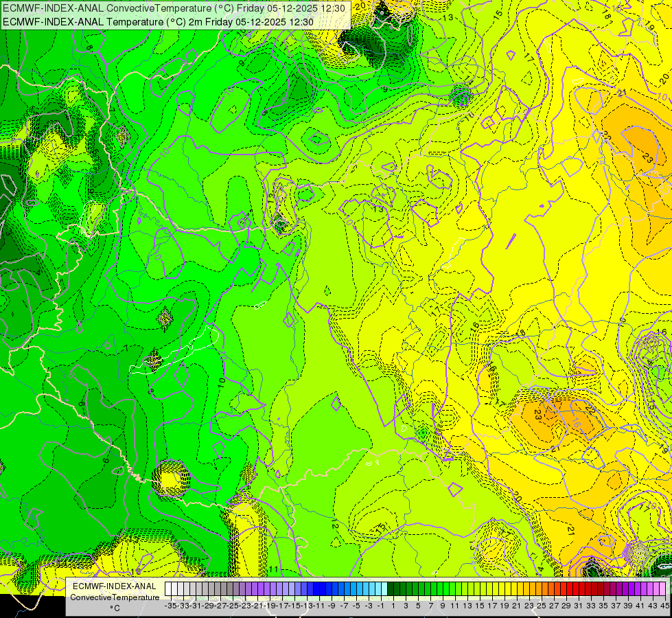The image size is (672, 618).
Task: Pick the green swatch above label 9
Action: [440, 588]
